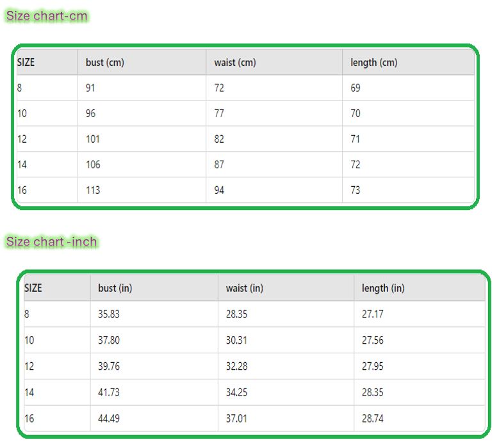Click the 'waist (in)' column header
Viewport: 499px width, 448px height.
click(x=244, y=288)
